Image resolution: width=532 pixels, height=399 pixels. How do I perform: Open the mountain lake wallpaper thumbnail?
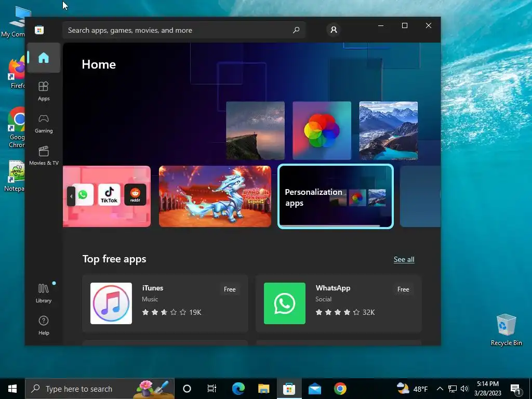point(389,130)
